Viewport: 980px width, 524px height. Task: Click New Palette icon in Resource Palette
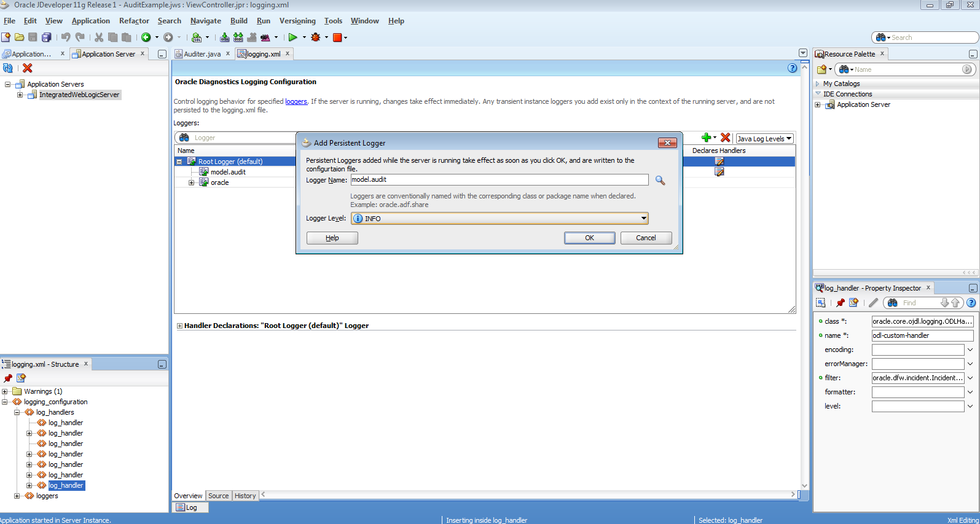(822, 69)
